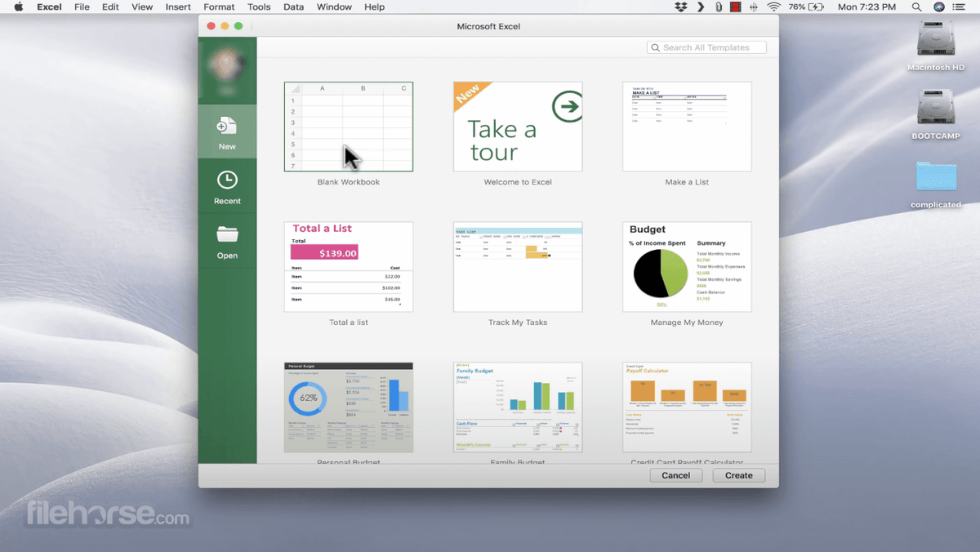Click into the Search All Templates field
The image size is (980, 552).
[706, 48]
